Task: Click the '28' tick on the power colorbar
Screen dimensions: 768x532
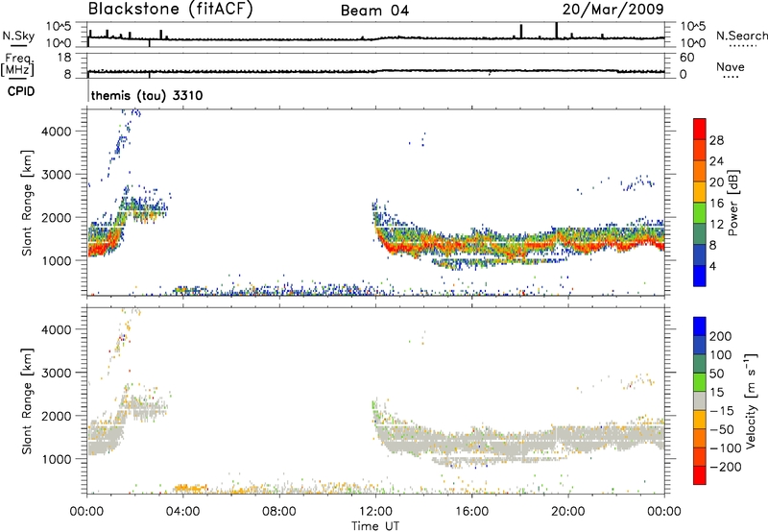Action: 716,140
